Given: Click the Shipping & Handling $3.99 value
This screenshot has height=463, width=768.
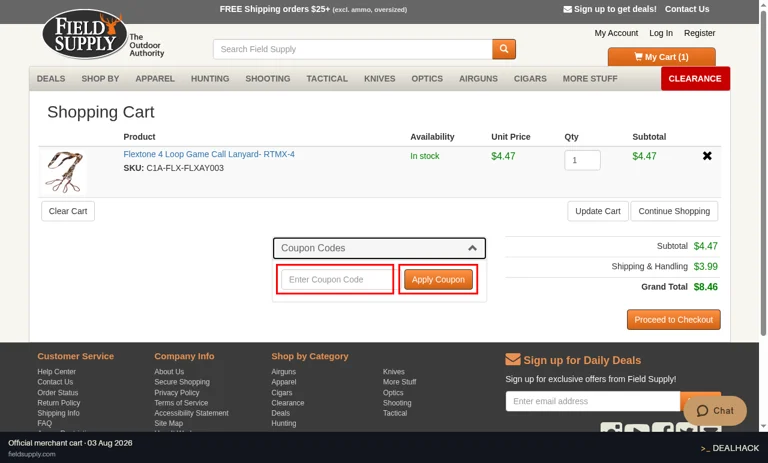Looking at the screenshot, I should pos(705,267).
